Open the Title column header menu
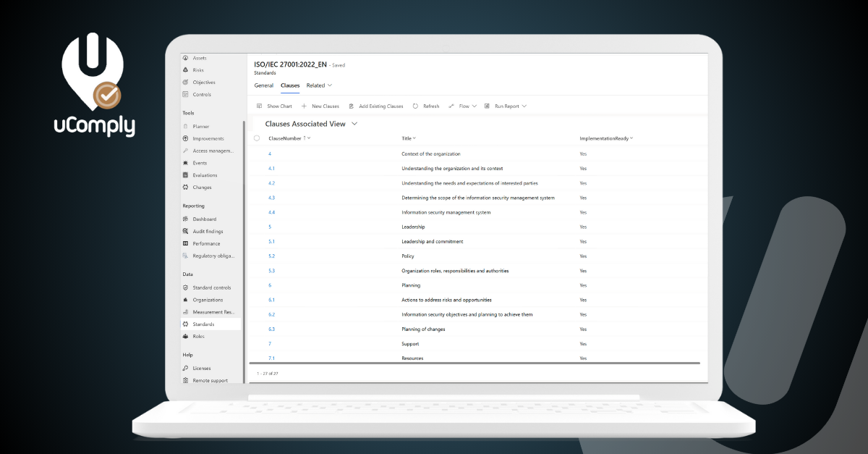Image resolution: width=868 pixels, height=454 pixels. (414, 138)
